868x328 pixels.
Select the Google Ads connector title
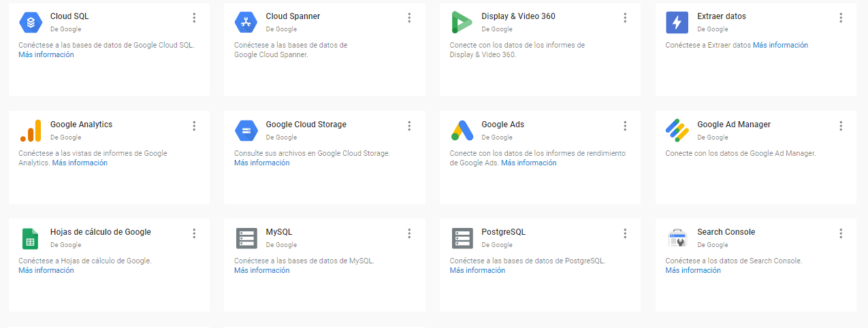coord(502,125)
